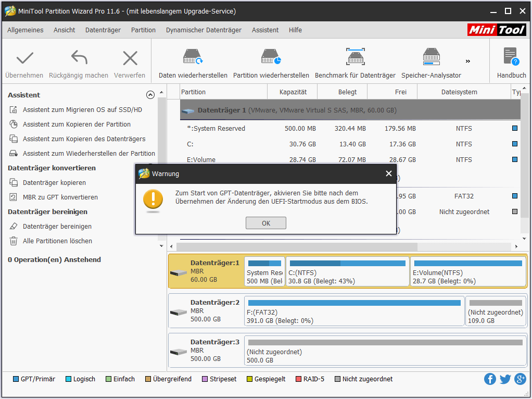This screenshot has height=399, width=532.
Task: Close the Warnung dialog
Action: point(389,173)
